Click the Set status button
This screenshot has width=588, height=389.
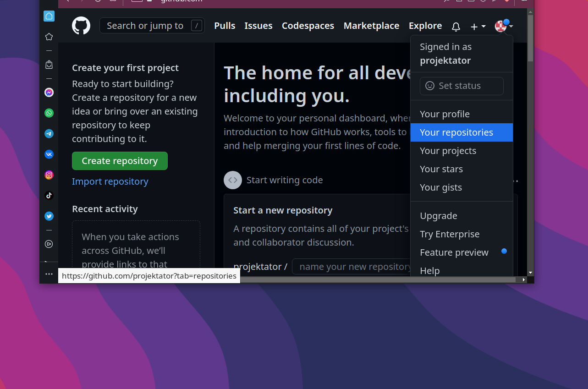(x=462, y=86)
